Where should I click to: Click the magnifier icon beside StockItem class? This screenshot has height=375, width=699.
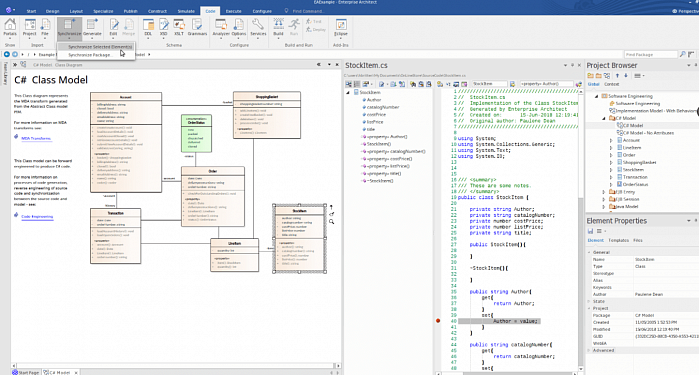coord(332,222)
